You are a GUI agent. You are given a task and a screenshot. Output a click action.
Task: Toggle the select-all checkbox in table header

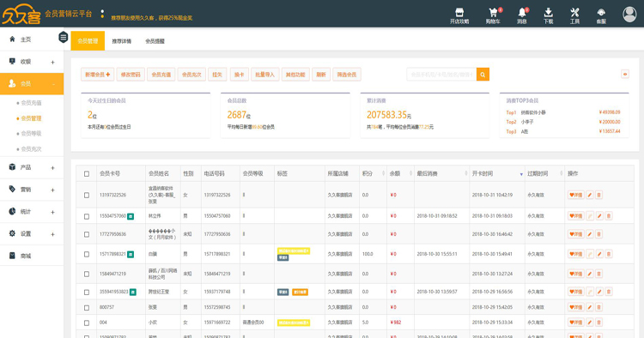pyautogui.click(x=87, y=174)
